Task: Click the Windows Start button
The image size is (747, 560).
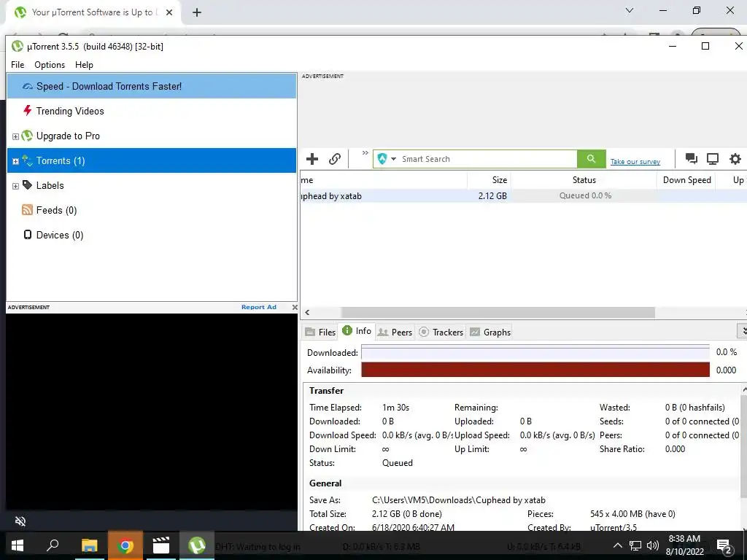Action: tap(18, 545)
